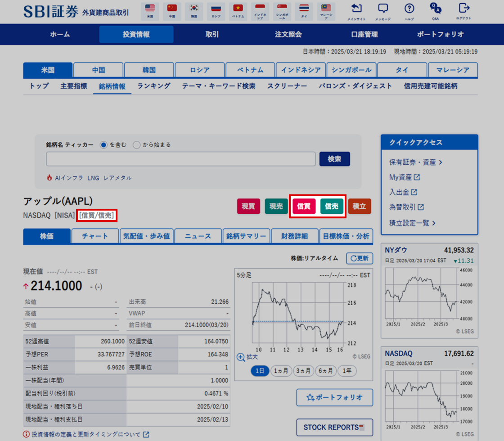Open 投資情報 in the main navigation
Image resolution: width=504 pixels, height=441 pixels.
tap(136, 34)
